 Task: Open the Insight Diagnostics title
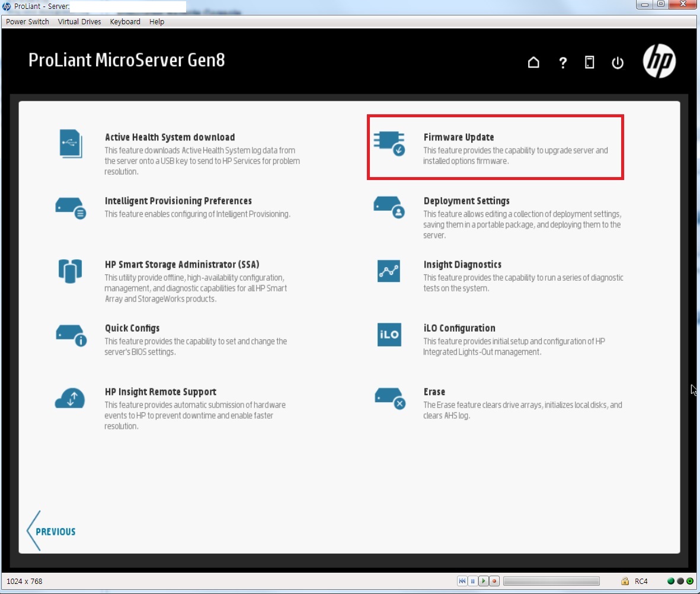(462, 265)
